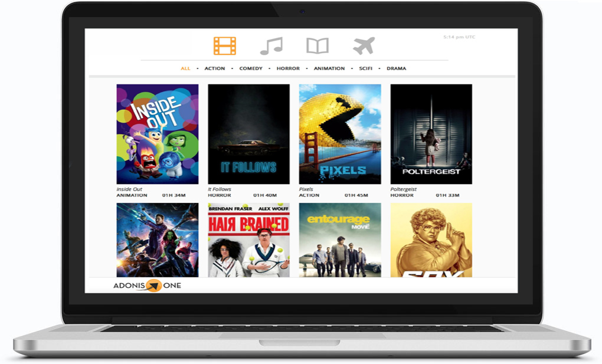Viewport: 602px width, 364px height.
Task: Click the 'Inside Out' title text
Action: click(x=129, y=189)
